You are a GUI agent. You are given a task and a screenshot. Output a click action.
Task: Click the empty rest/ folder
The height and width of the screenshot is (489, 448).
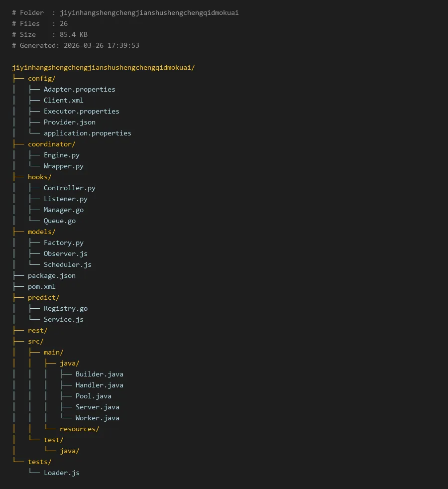(x=37, y=330)
